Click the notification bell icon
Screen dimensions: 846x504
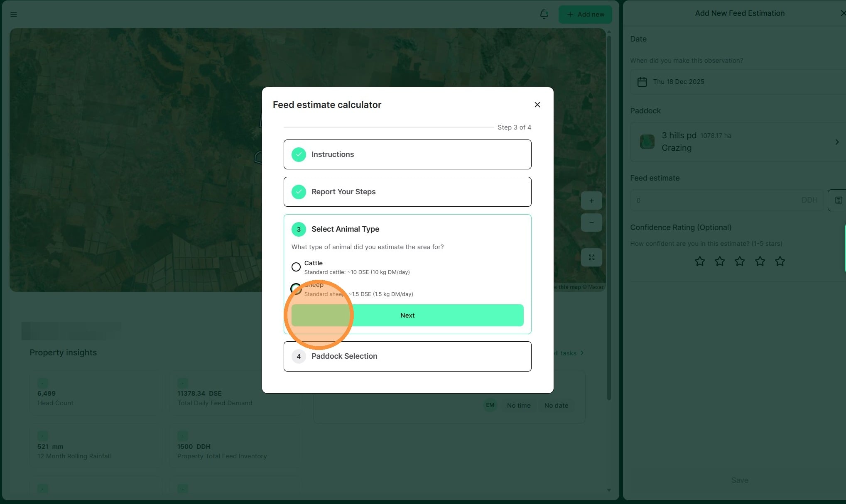[x=544, y=14]
